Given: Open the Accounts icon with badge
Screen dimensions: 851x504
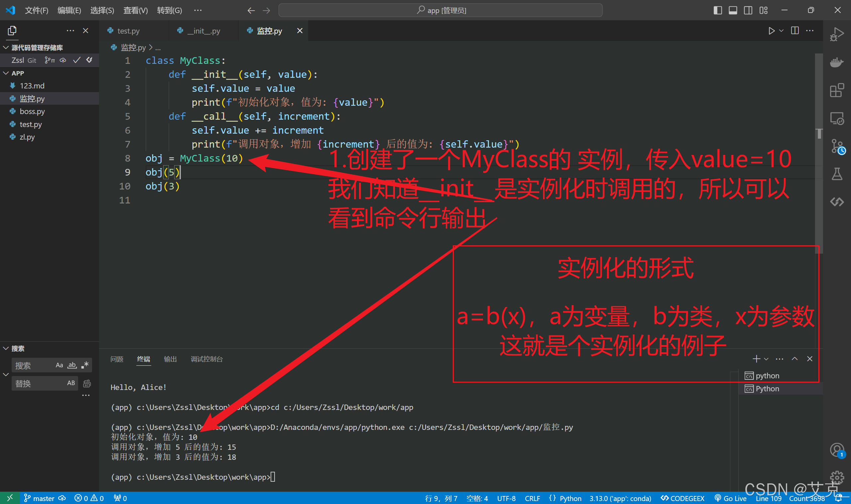Looking at the screenshot, I should tap(837, 450).
